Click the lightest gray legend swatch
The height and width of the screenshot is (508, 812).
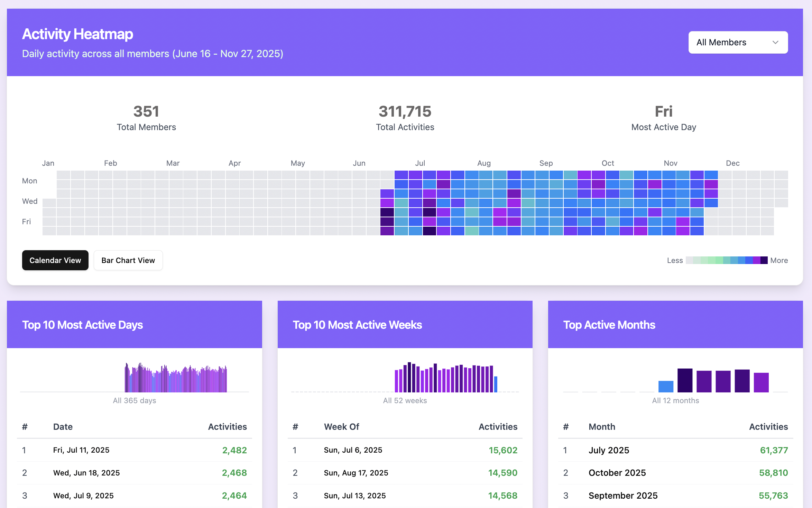[689, 260]
